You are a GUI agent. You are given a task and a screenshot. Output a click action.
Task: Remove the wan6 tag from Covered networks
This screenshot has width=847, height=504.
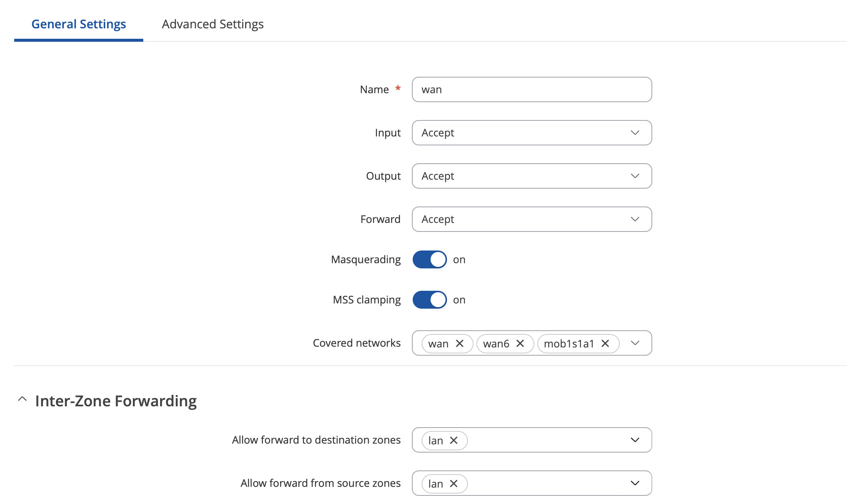point(520,343)
